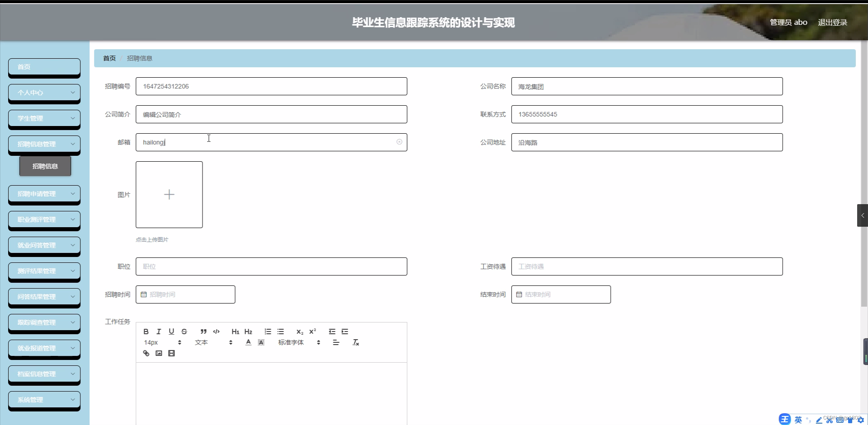Image resolution: width=868 pixels, height=425 pixels.
Task: Select 首页 in the sidebar
Action: tap(44, 66)
